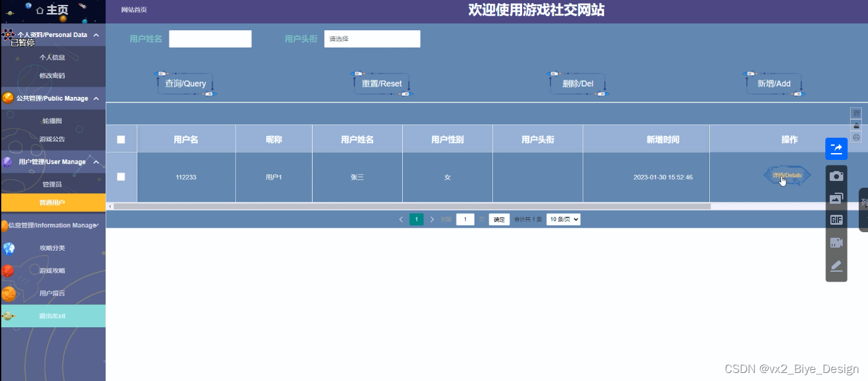
Task: Click the export icon in table toolbar
Action: (856, 125)
